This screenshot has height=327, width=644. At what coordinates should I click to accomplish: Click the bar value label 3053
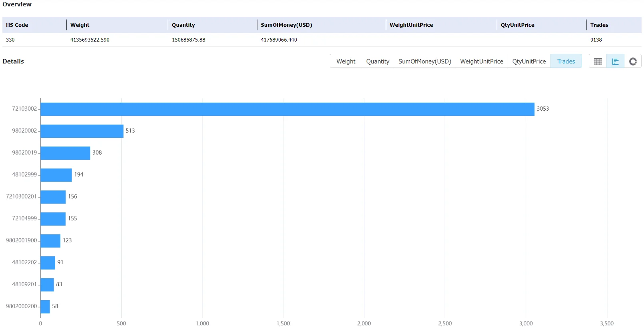pyautogui.click(x=543, y=109)
